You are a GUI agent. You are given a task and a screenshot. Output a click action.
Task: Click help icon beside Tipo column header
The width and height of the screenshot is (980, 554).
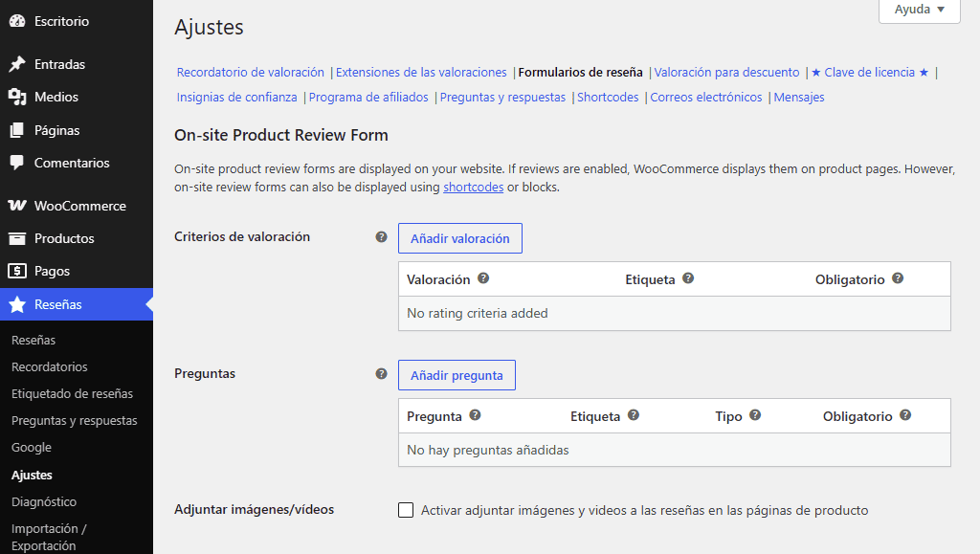coord(755,414)
